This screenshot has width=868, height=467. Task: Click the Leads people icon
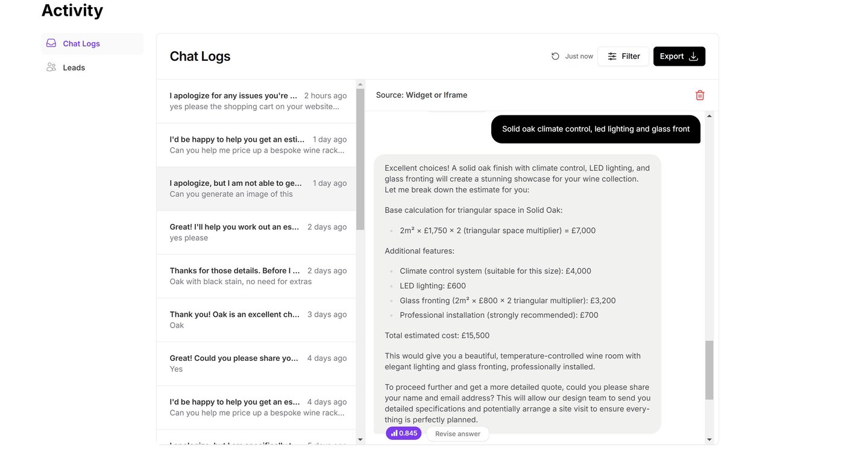pos(51,68)
